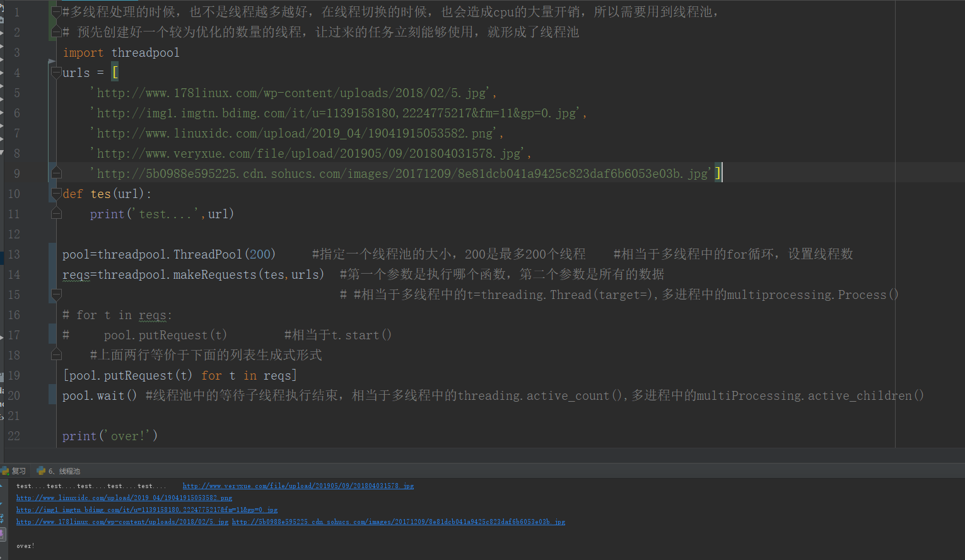
Task: Click the fold end marker on line 11
Action: (56, 214)
